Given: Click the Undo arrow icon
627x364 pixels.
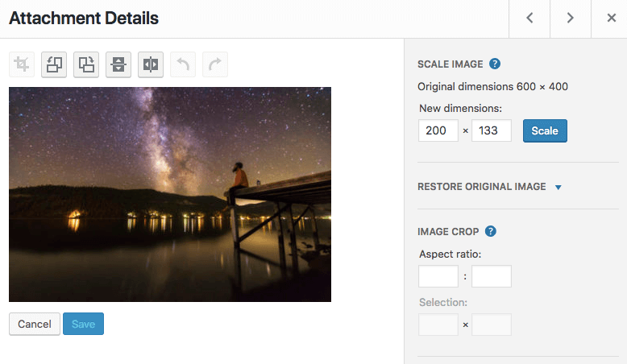Looking at the screenshot, I should (183, 64).
